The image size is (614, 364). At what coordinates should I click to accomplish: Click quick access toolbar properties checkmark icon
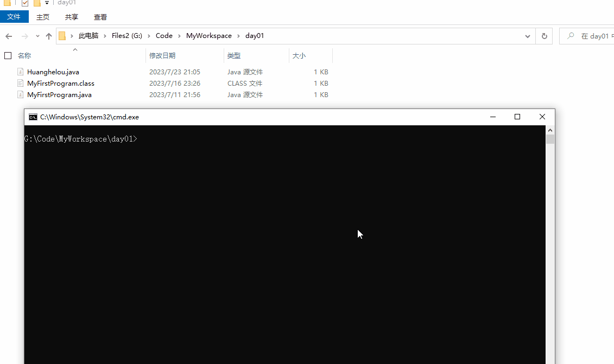point(24,3)
